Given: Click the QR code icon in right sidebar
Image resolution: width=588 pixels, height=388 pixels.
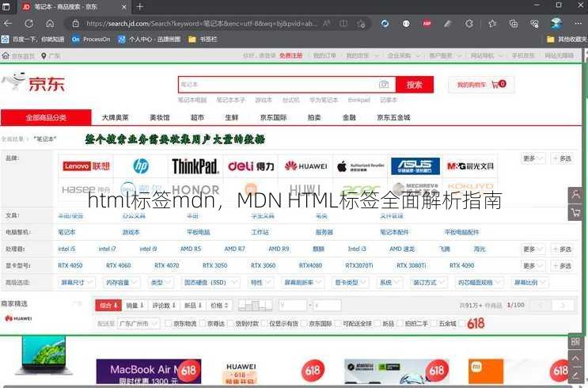Looking at the screenshot, I should click(575, 341).
